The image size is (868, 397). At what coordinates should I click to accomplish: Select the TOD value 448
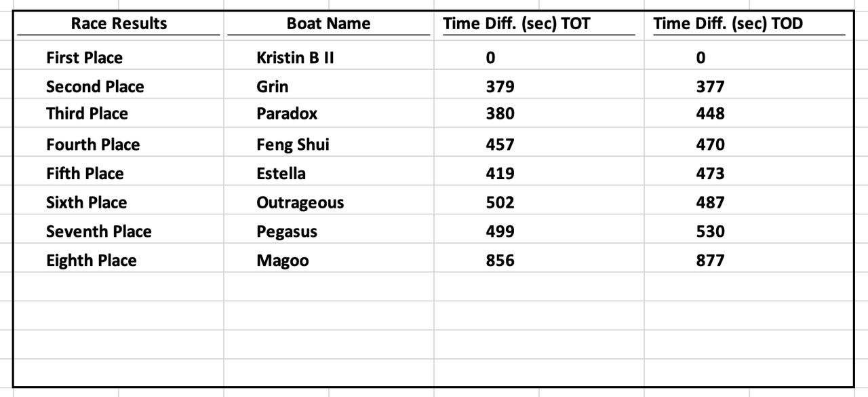click(710, 113)
